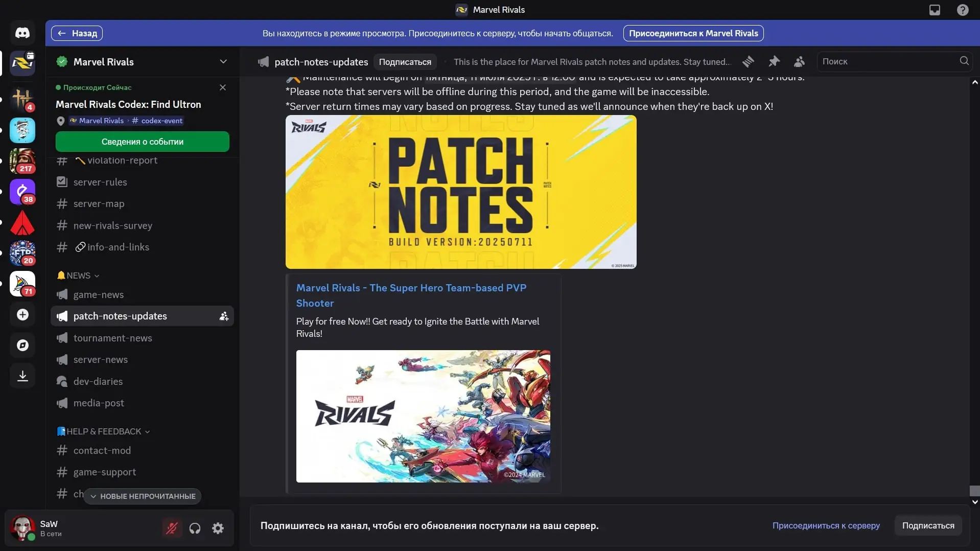This screenshot has height=551, width=980.
Task: Toggle headphones deafen button
Action: click(x=195, y=528)
